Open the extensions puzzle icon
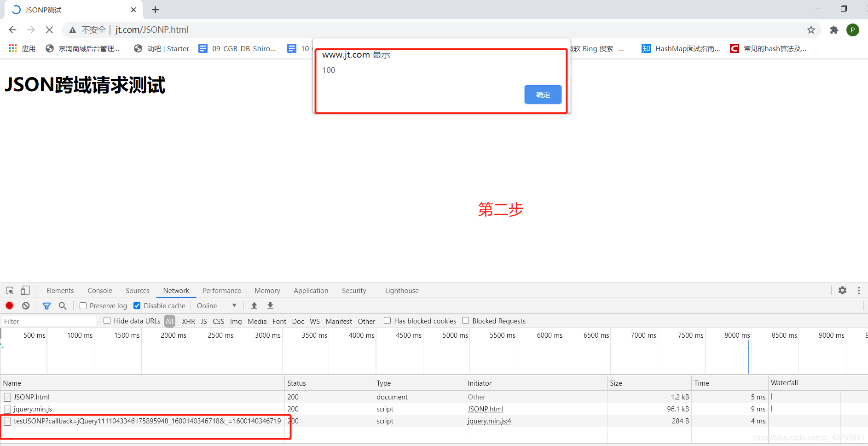 click(x=834, y=30)
